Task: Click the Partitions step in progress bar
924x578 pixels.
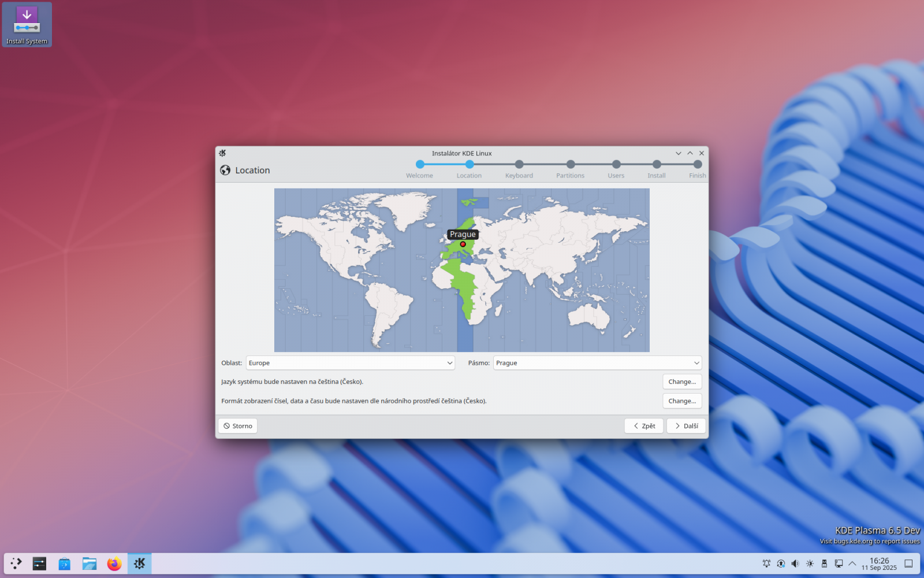Action: click(x=571, y=169)
